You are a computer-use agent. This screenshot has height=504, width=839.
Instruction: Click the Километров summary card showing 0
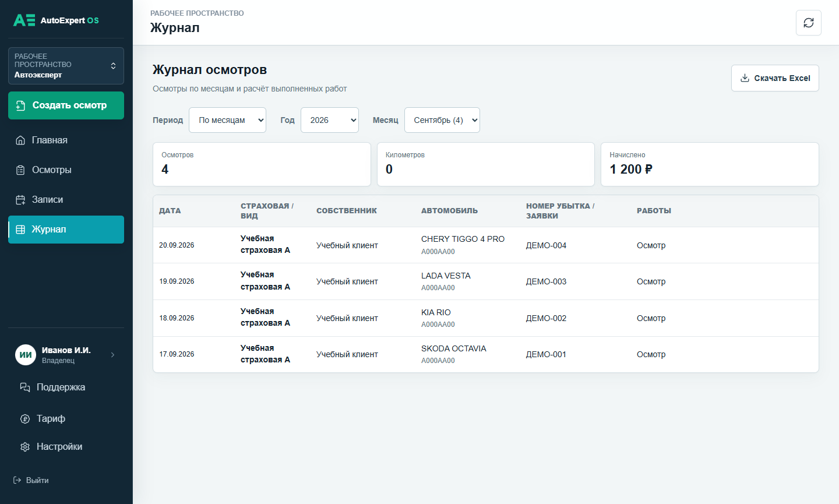pyautogui.click(x=486, y=164)
